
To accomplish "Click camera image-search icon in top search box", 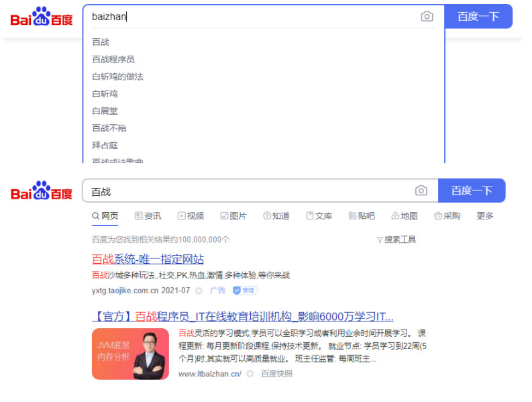I will (x=427, y=16).
